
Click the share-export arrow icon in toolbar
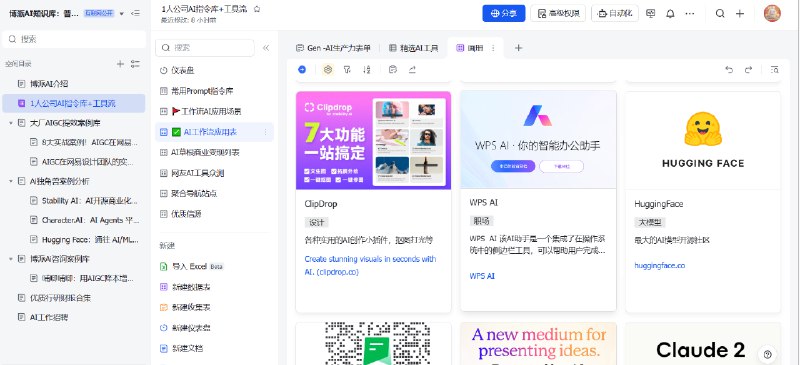point(412,69)
